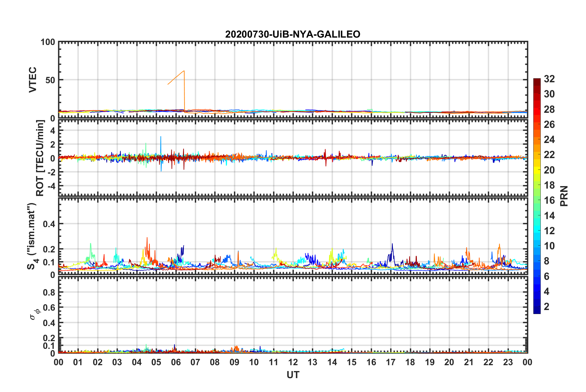Click colorbar tick value 16
Image resolution: width=586 pixels, height=392 pixels.
(549, 200)
